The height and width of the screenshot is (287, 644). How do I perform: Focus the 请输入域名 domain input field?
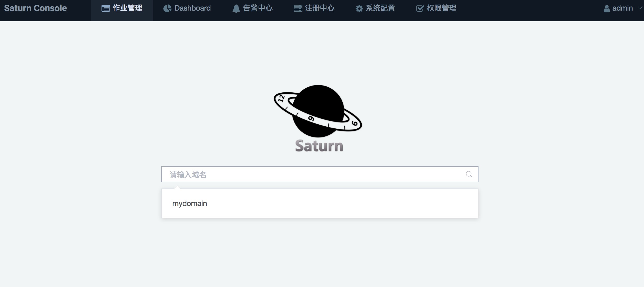(315, 174)
